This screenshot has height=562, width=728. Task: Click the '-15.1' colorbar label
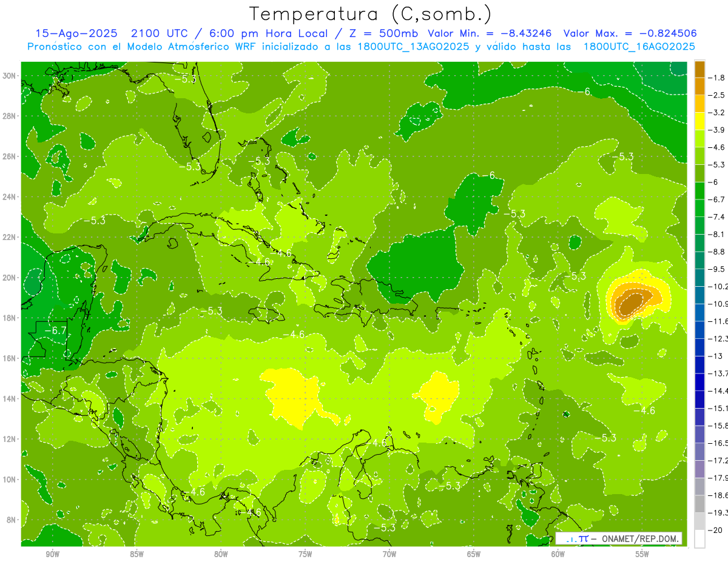tap(718, 408)
